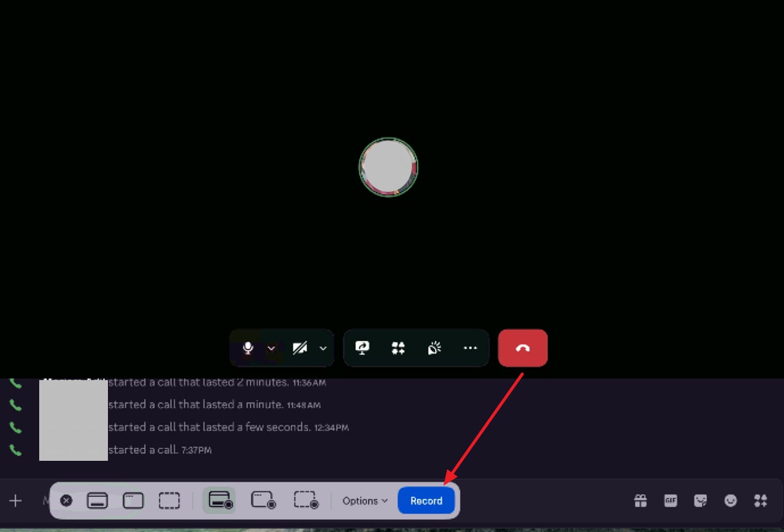Screen dimensions: 784x532
Task: End the call with the red hang-up button
Action: tap(523, 348)
